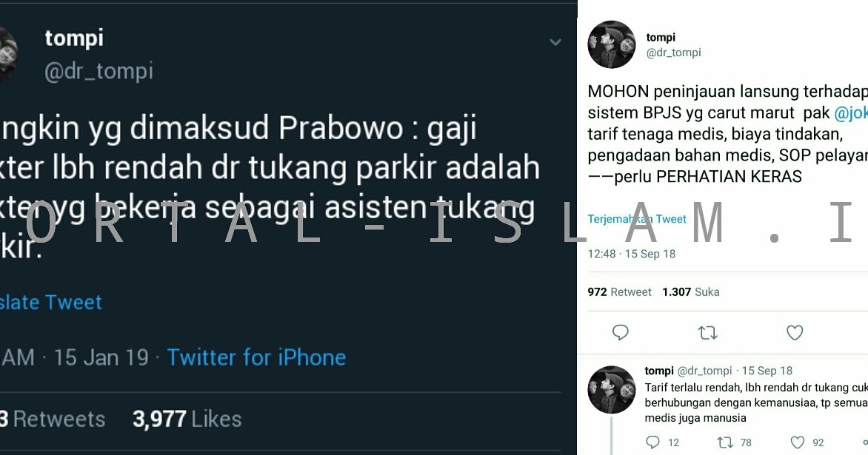This screenshot has height=455, width=868.
Task: Open tompi's avatar on the light tweet
Action: pos(612,45)
